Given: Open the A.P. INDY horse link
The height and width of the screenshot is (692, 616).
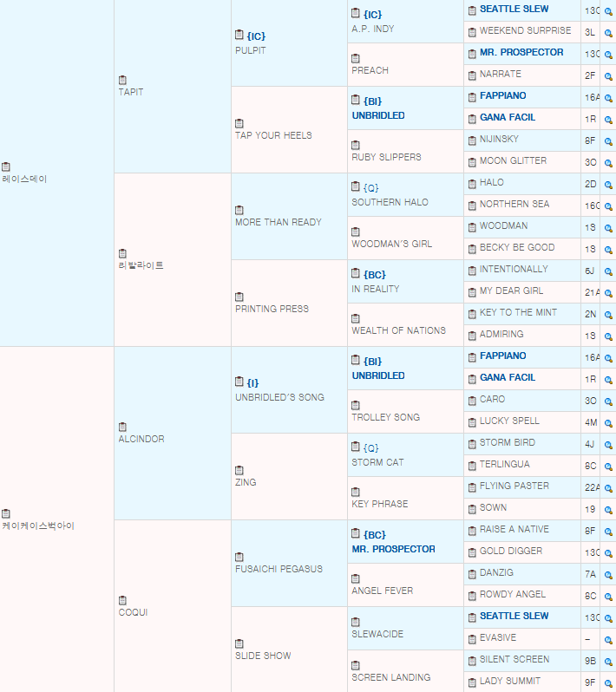Looking at the screenshot, I should click(372, 29).
